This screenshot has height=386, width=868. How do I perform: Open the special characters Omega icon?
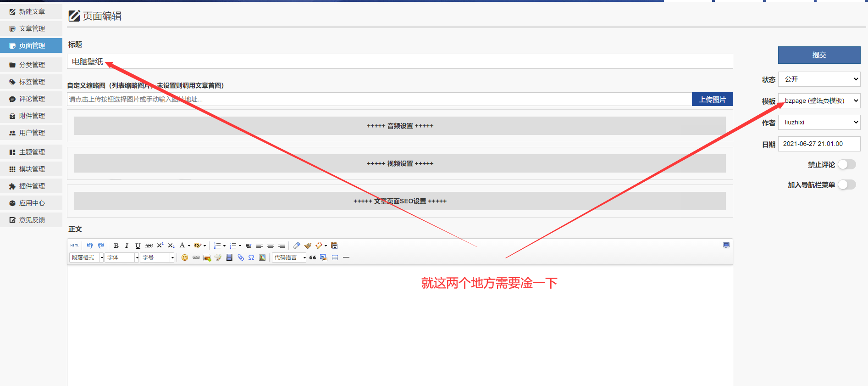coord(251,257)
